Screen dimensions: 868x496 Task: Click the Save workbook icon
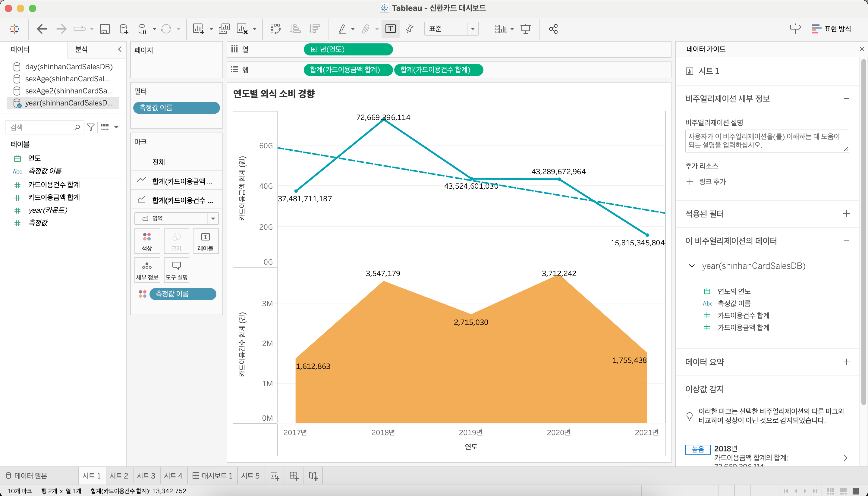105,29
